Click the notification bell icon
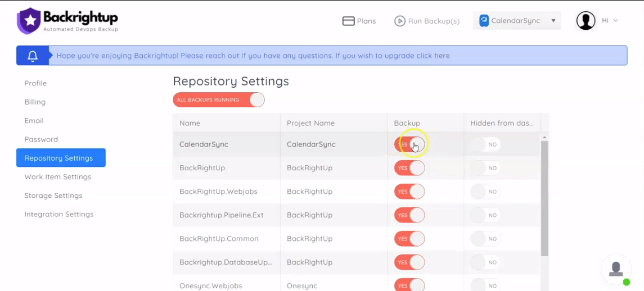The image size is (644, 291). coord(33,56)
